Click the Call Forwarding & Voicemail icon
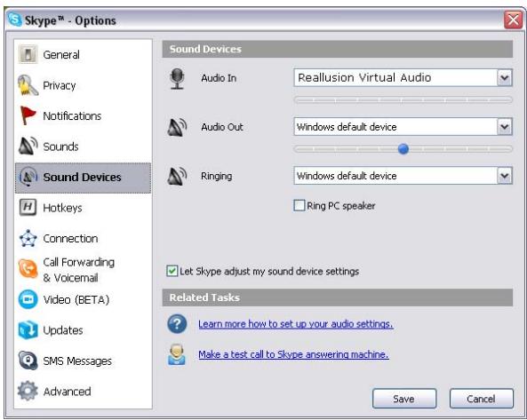This screenshot has height=420, width=527. [28, 268]
